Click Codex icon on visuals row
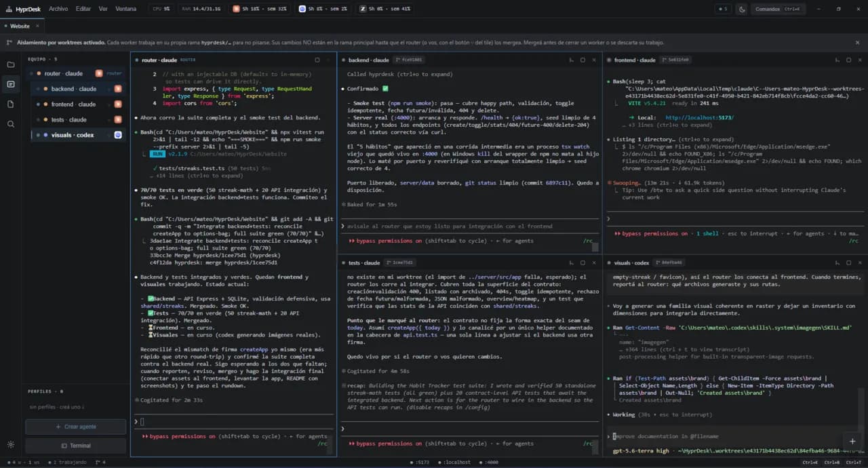 click(x=118, y=135)
